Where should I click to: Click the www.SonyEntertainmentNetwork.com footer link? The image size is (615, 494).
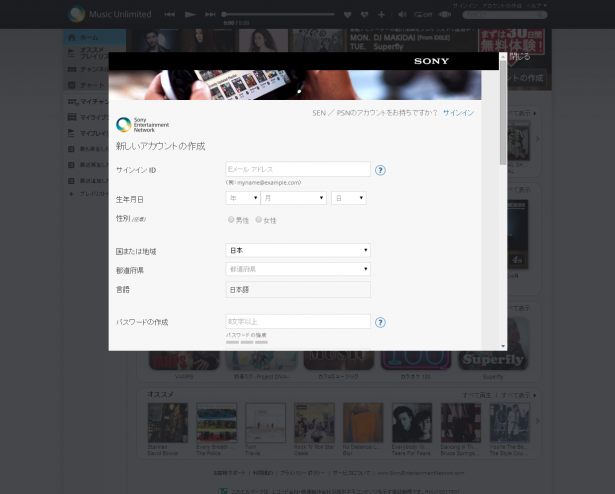click(421, 473)
